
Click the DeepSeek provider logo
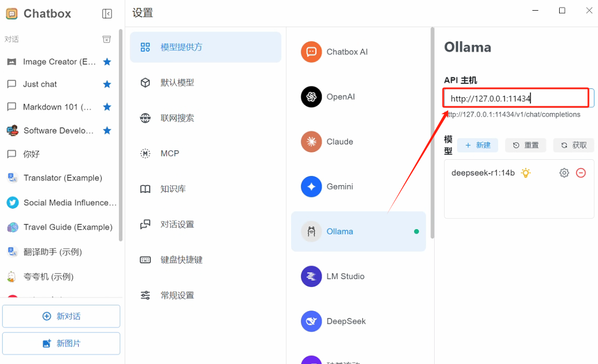point(311,321)
